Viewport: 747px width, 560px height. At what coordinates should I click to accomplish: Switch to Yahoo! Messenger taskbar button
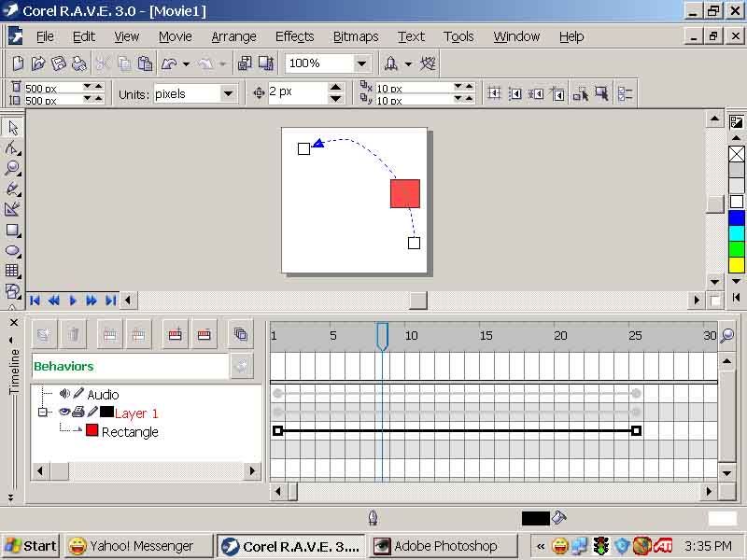[x=138, y=546]
